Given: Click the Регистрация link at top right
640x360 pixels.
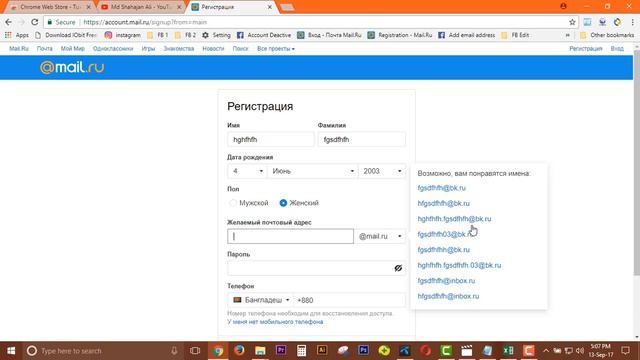Looking at the screenshot, I should click(x=586, y=49).
